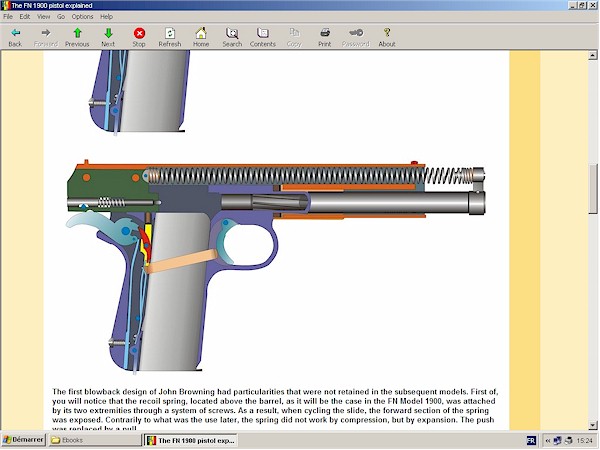Viewport: 600px width, 450px height.
Task: Open the Contents icon
Action: [262, 33]
